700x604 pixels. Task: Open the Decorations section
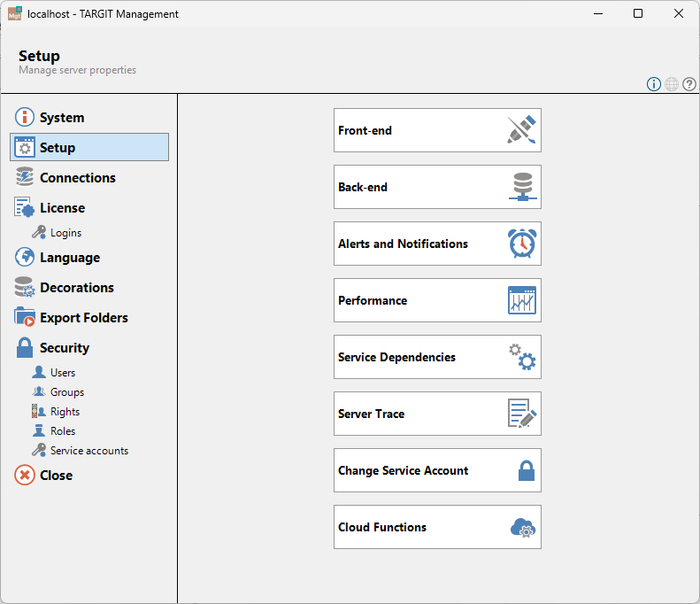[x=89, y=287]
